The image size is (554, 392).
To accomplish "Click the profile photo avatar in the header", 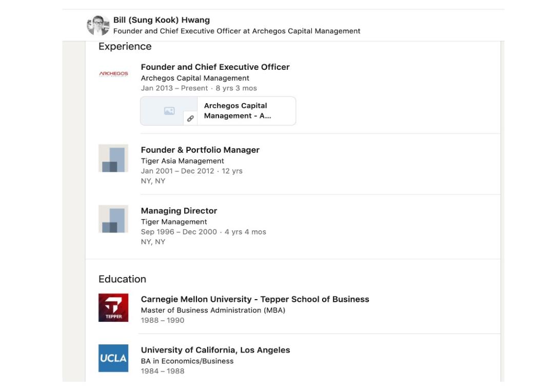I will [x=98, y=26].
